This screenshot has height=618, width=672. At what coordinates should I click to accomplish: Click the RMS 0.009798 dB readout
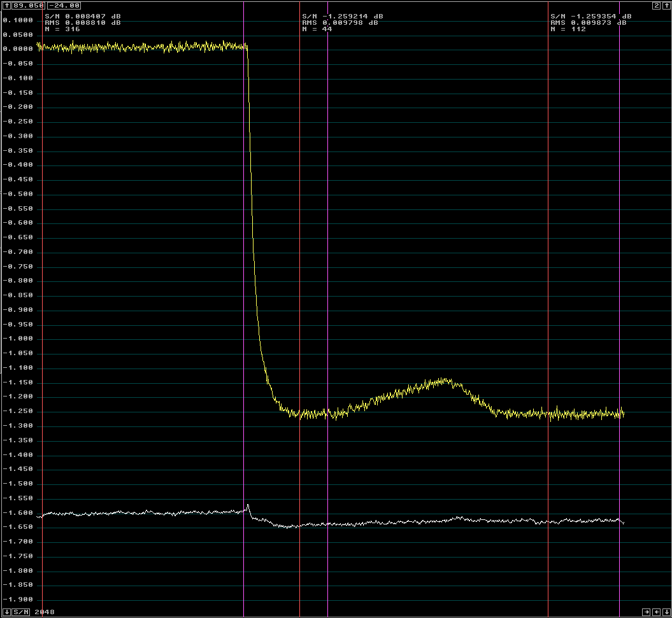click(x=340, y=23)
